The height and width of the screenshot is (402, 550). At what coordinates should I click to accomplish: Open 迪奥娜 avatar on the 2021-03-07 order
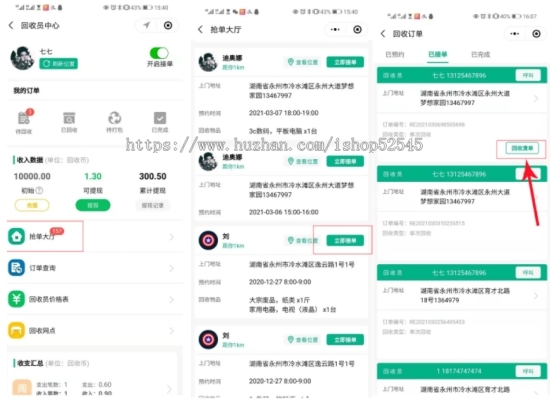tap(208, 62)
